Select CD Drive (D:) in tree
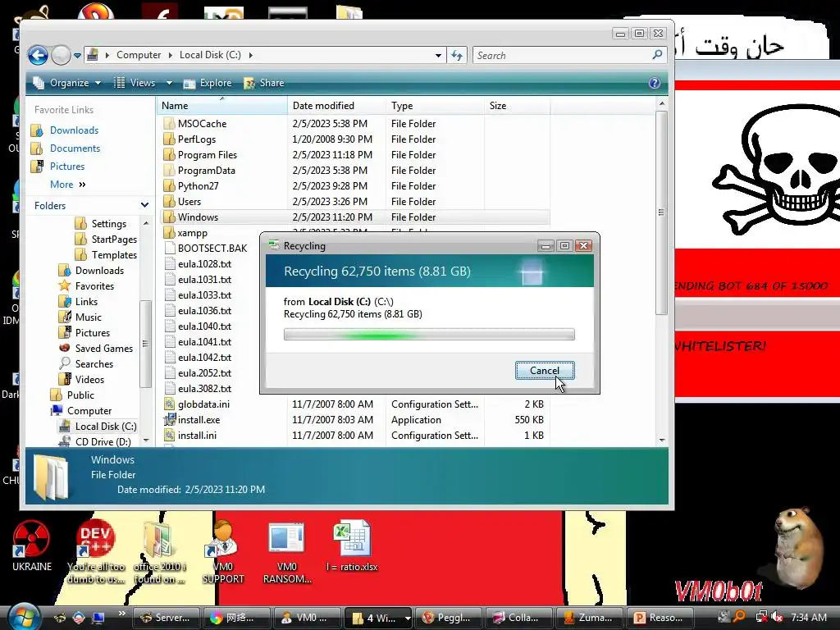This screenshot has width=840, height=630. pos(103,441)
